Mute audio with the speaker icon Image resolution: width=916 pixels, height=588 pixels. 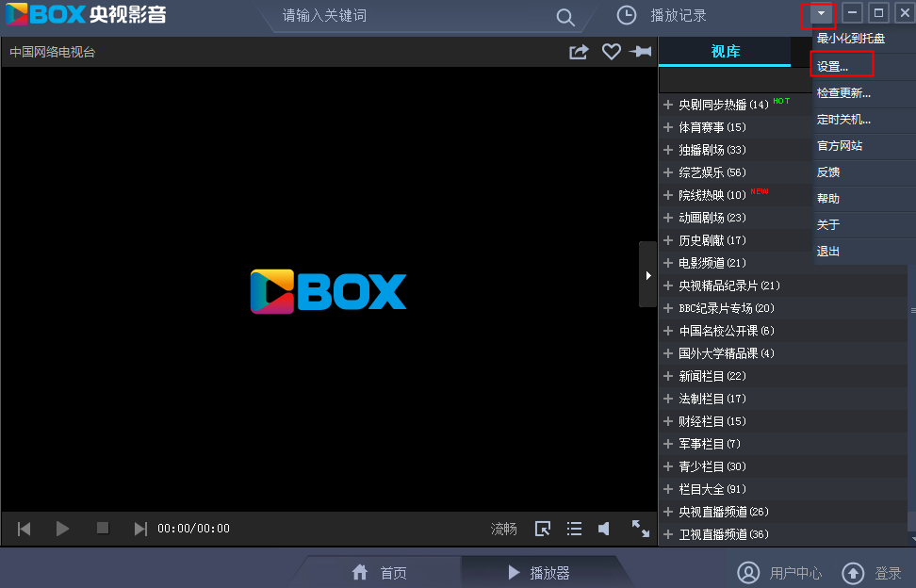(x=604, y=529)
